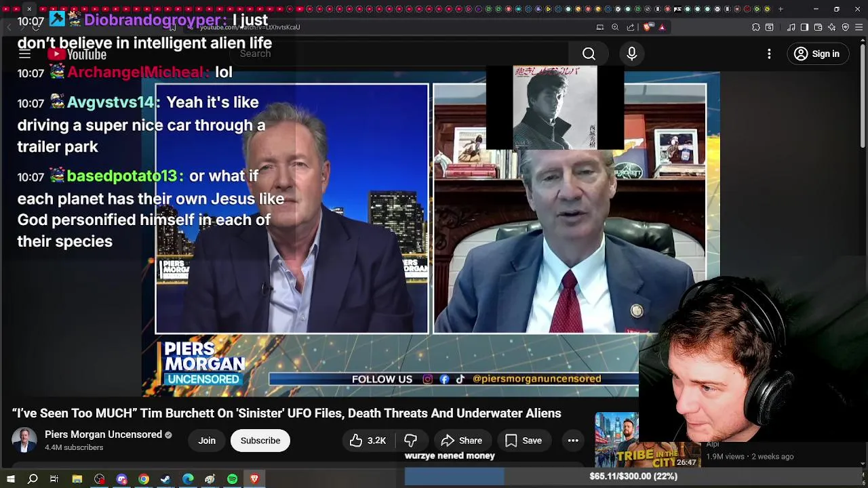
Task: Open Windows taskbar search
Action: pyautogui.click(x=33, y=479)
